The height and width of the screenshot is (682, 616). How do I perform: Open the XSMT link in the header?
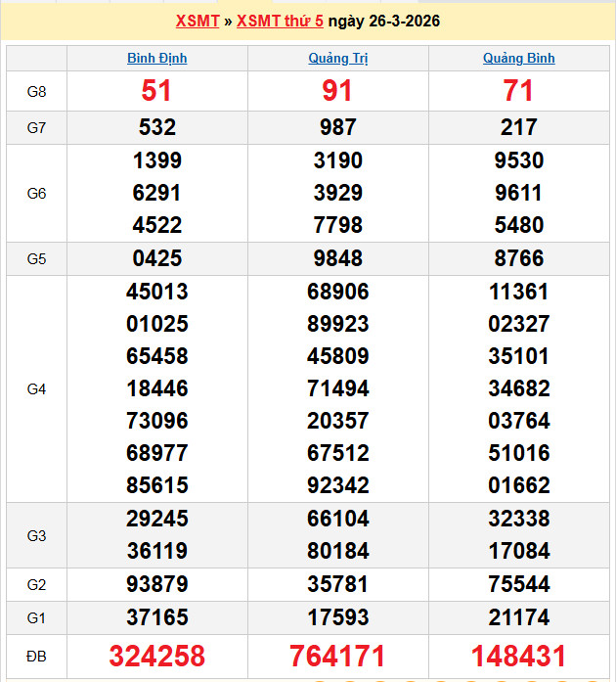[x=197, y=22]
